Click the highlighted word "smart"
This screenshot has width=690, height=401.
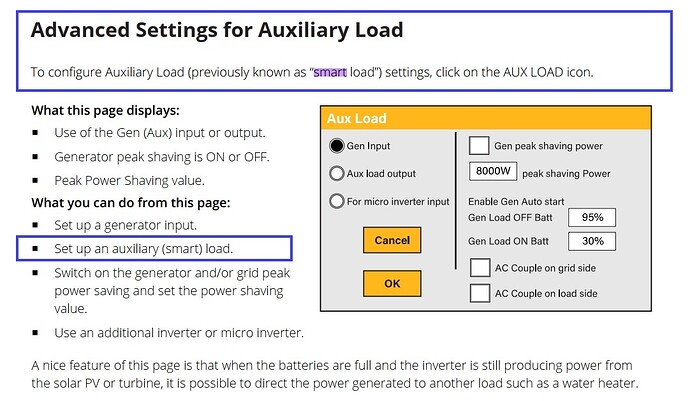pyautogui.click(x=330, y=72)
